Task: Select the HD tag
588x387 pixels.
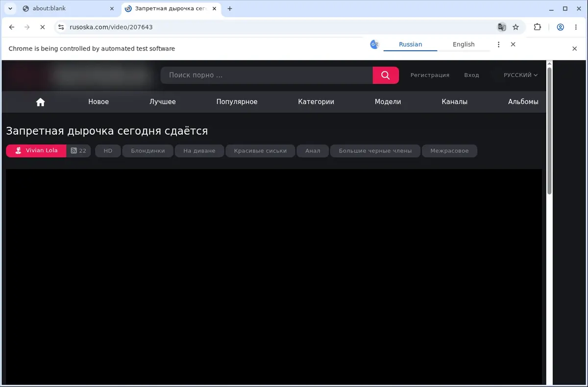Action: pos(108,151)
